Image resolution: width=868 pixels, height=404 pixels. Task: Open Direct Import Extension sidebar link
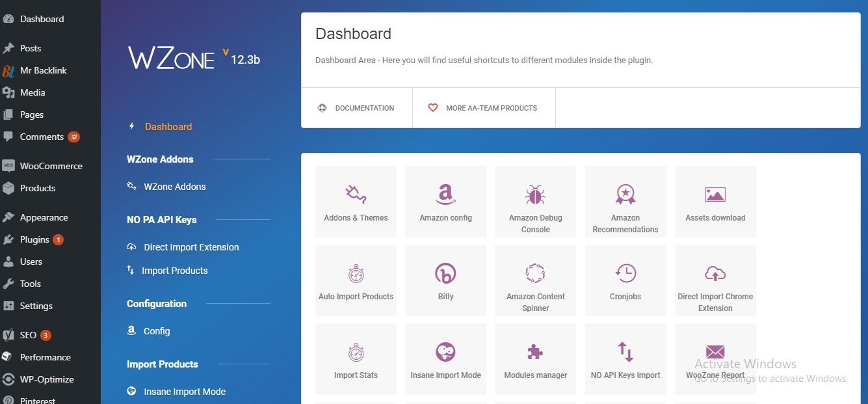(191, 247)
